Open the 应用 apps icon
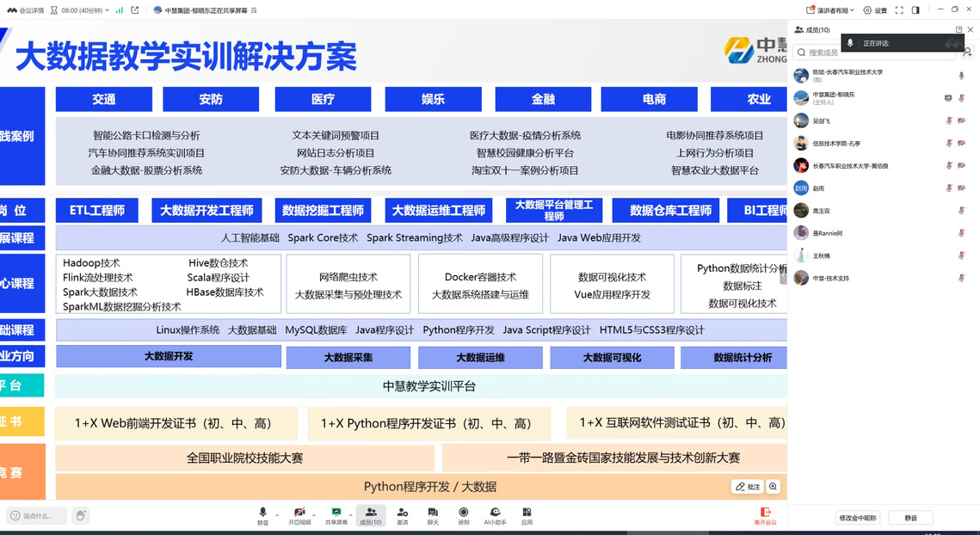Viewport: 980px width, 535px height. click(x=527, y=514)
